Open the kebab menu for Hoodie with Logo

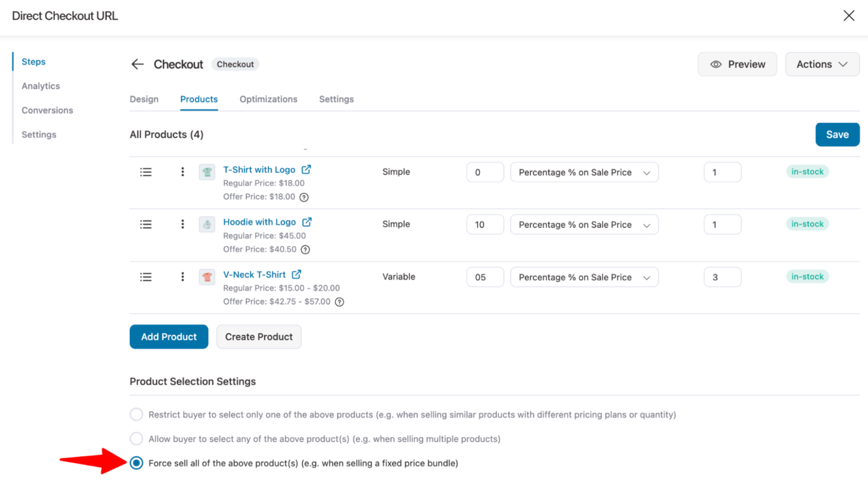tap(182, 224)
